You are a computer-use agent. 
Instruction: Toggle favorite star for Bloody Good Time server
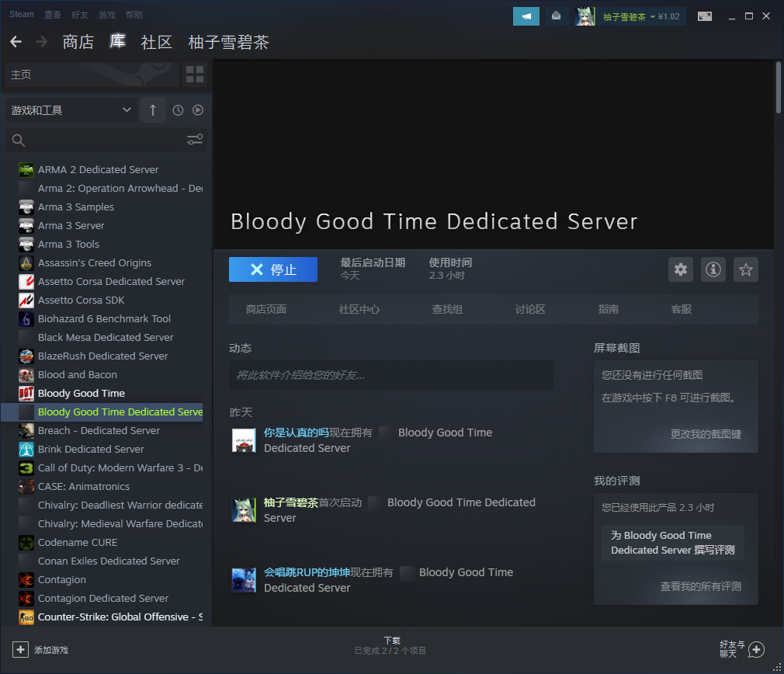pyautogui.click(x=745, y=269)
